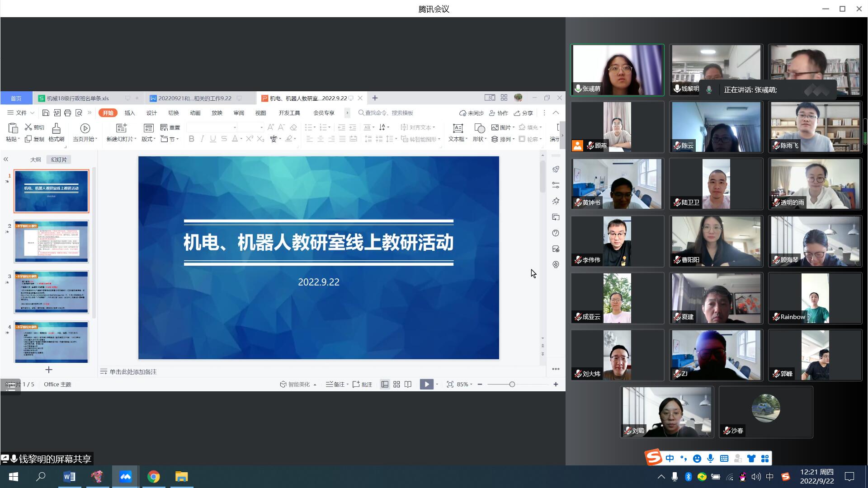868x488 pixels.
Task: Expand the Notes (备注) dropdown in status bar
Action: [x=337, y=385]
